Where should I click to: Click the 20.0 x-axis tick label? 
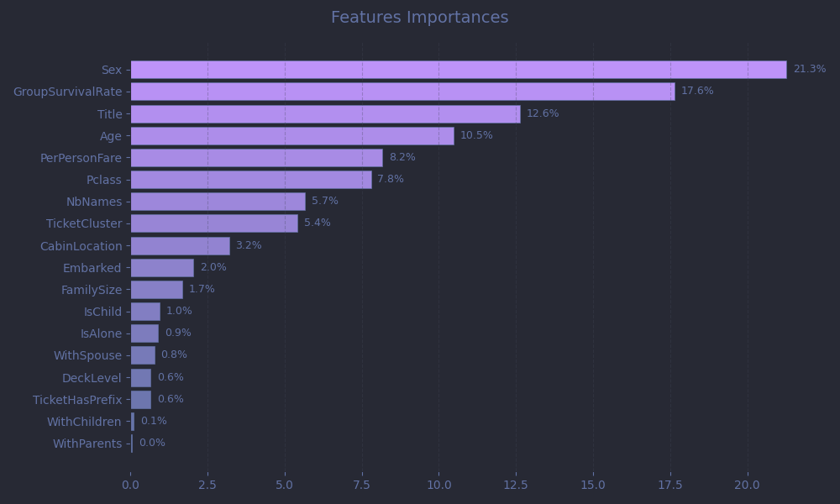pyautogui.click(x=747, y=485)
